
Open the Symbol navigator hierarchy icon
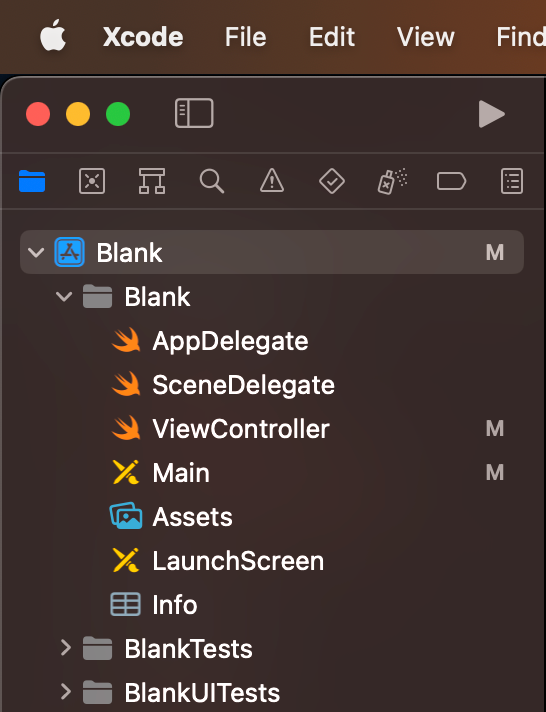[x=152, y=181]
